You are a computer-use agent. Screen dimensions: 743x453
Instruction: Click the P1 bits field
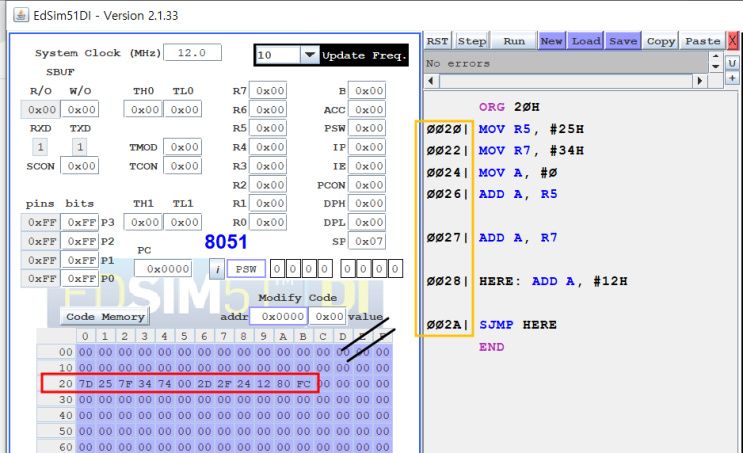click(80, 260)
